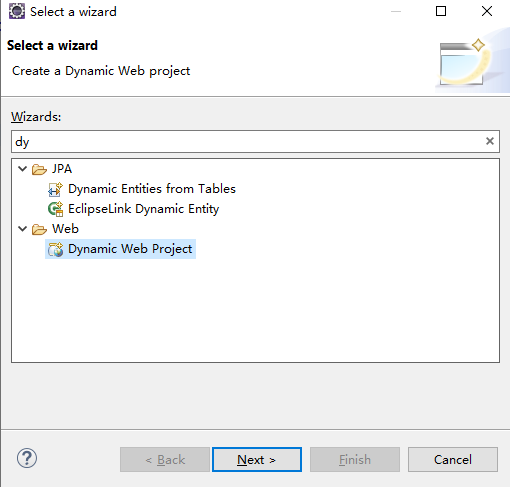Viewport: 510px width, 487px height.
Task: Focus the Wizards filter text field
Action: click(x=248, y=142)
